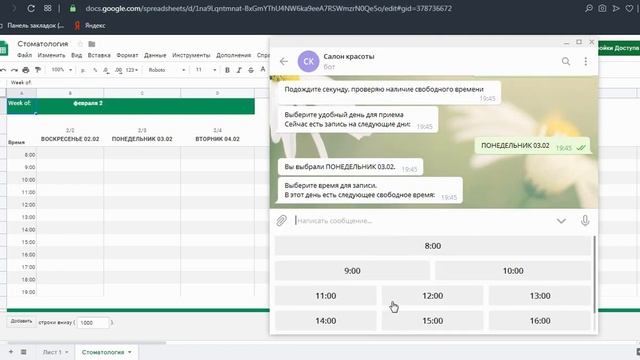Click the Google Sheets home logo
640x360 pixels.
point(4,48)
